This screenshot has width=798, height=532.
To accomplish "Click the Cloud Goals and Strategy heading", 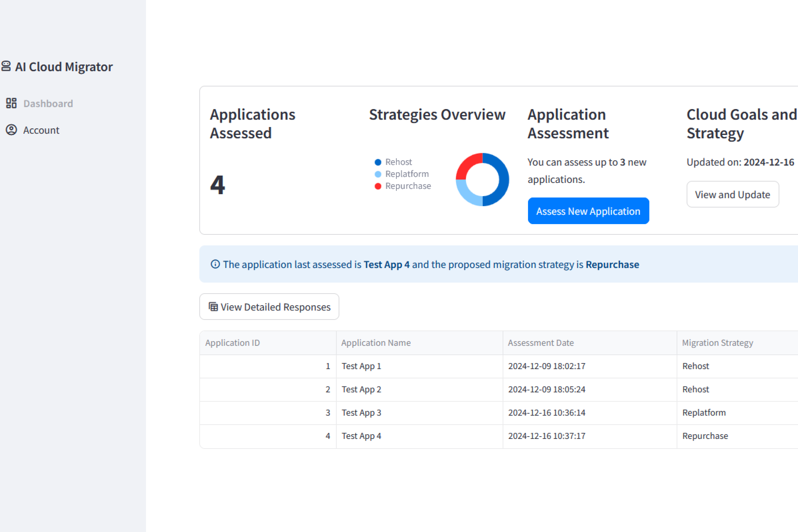I will (x=742, y=124).
